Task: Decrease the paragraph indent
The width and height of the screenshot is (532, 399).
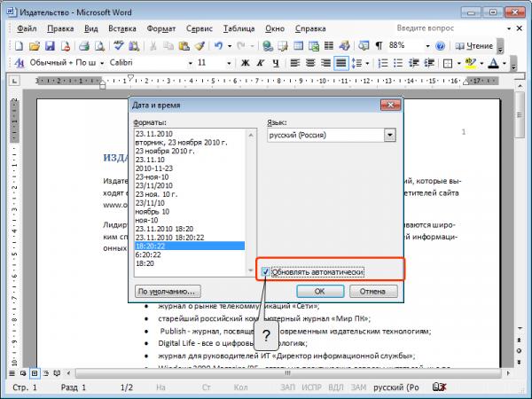Action: point(413,63)
